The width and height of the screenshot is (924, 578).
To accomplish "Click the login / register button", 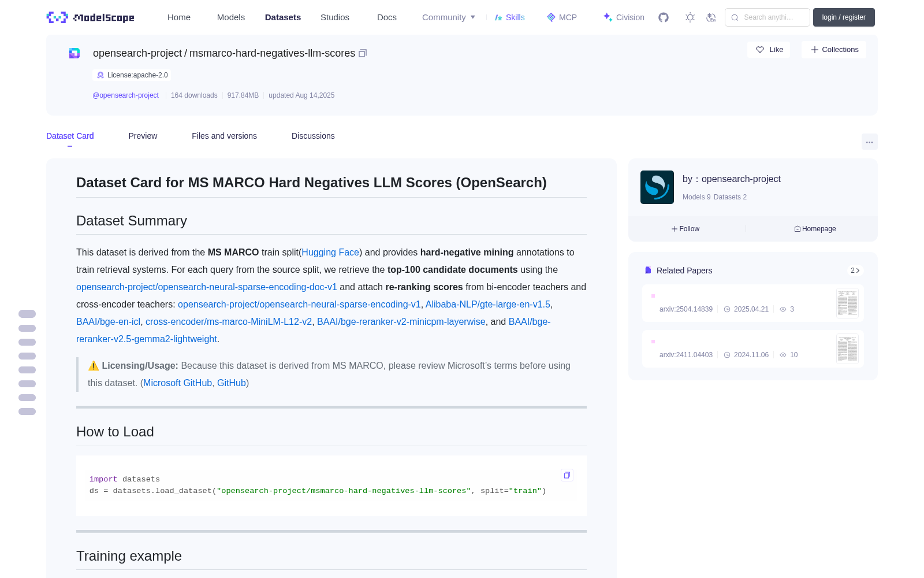I will [844, 17].
